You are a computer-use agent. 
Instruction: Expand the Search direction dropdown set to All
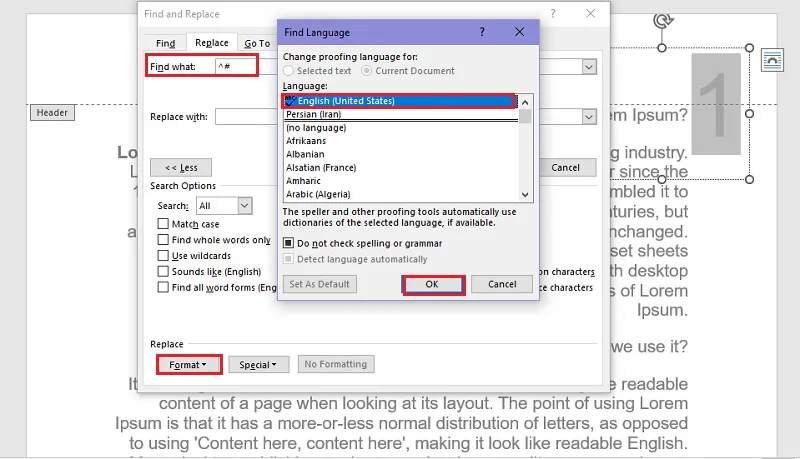point(245,206)
